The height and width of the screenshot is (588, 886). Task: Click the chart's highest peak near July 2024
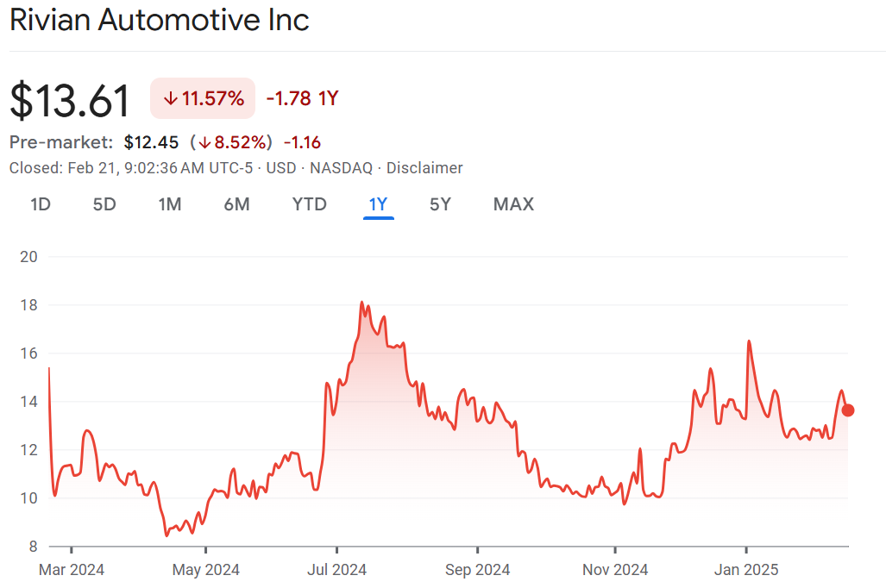tap(361, 303)
